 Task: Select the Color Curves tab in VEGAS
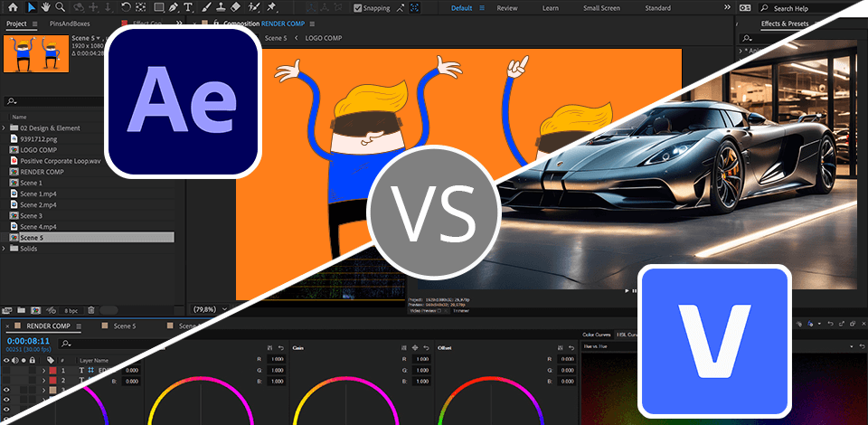tap(596, 335)
